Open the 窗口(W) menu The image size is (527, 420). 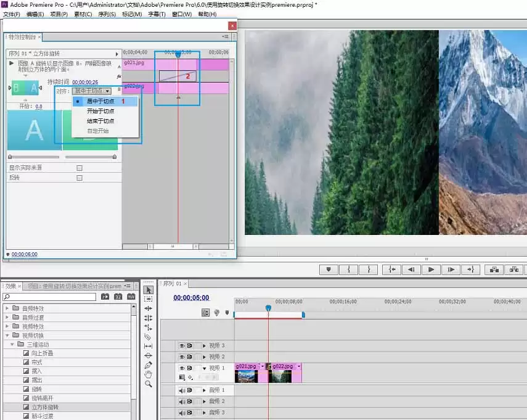[x=182, y=14]
